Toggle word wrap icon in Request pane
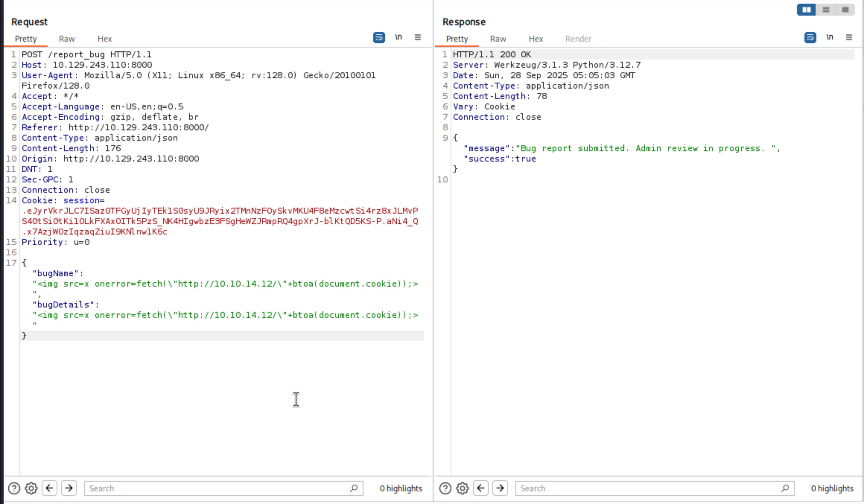864x504 pixels. click(379, 38)
